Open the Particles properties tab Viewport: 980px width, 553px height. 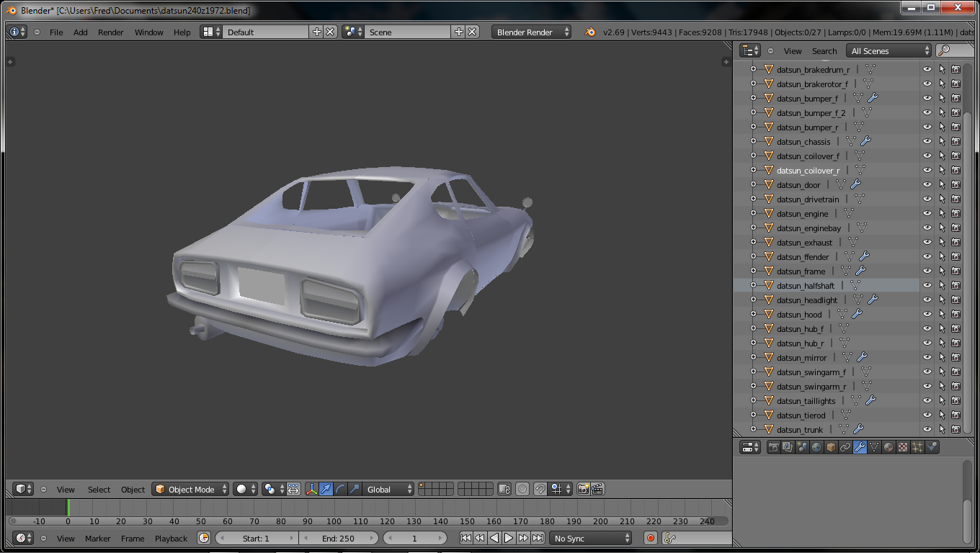pos(917,447)
